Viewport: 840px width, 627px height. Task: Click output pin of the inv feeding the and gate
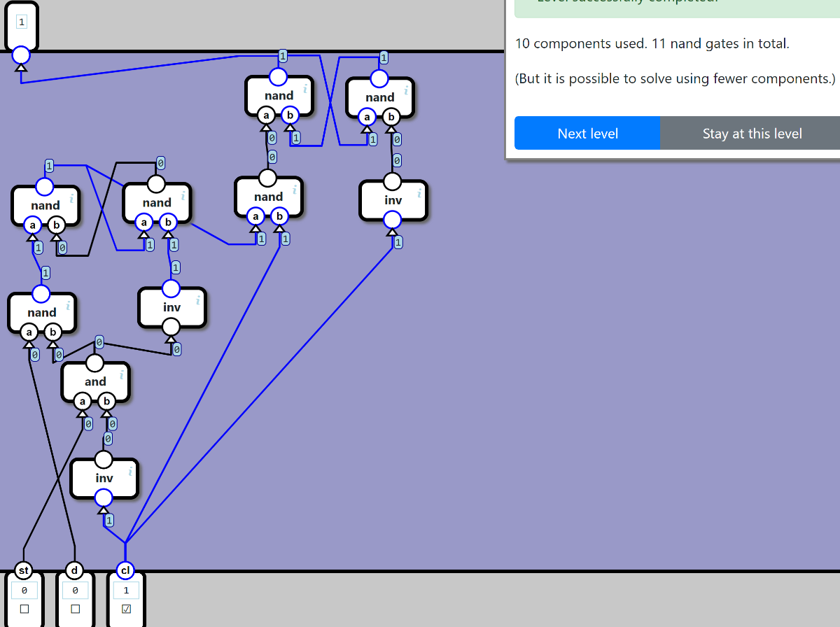click(x=103, y=460)
